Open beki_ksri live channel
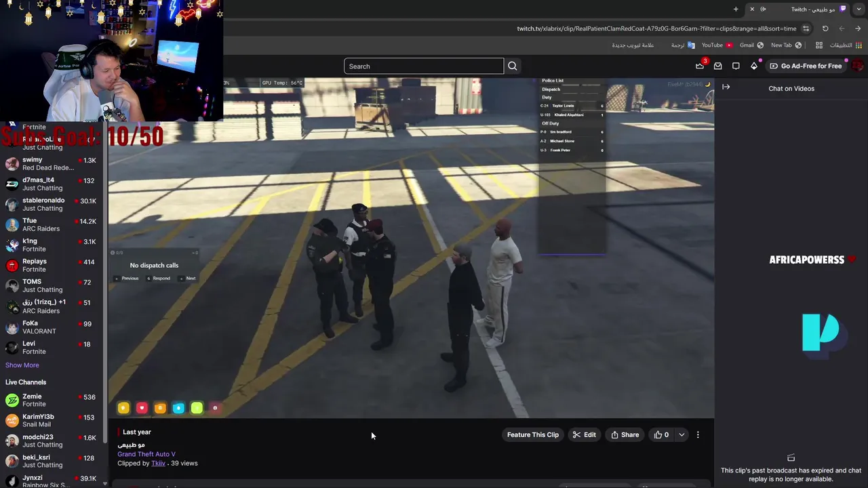 (x=51, y=461)
